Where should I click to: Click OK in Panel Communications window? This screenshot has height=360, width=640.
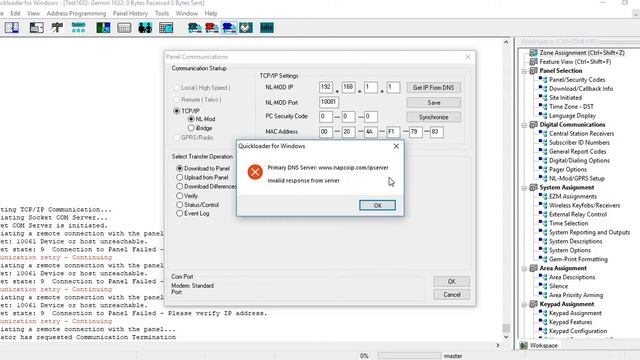point(451,282)
